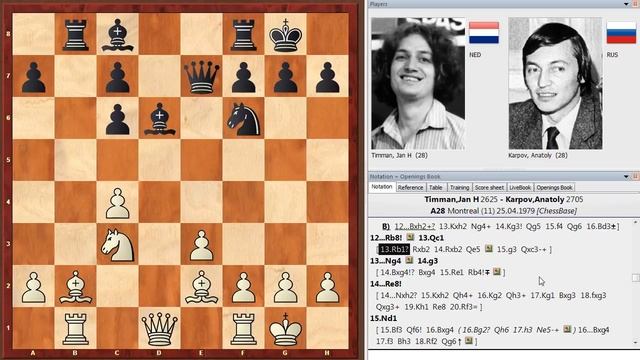640x360 pixels.
Task: Click the Karpov, Anatoly photo
Action: tap(555, 83)
